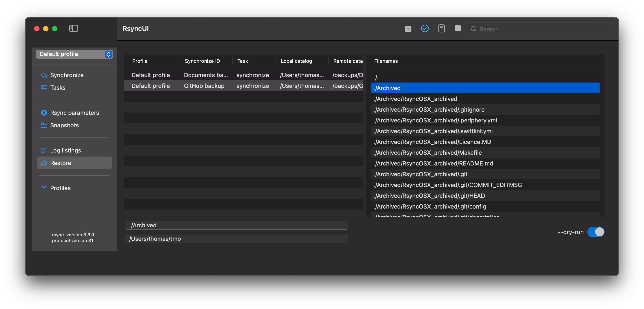Toggle the sidebar visibility icon
The width and height of the screenshot is (644, 309).
point(74,28)
